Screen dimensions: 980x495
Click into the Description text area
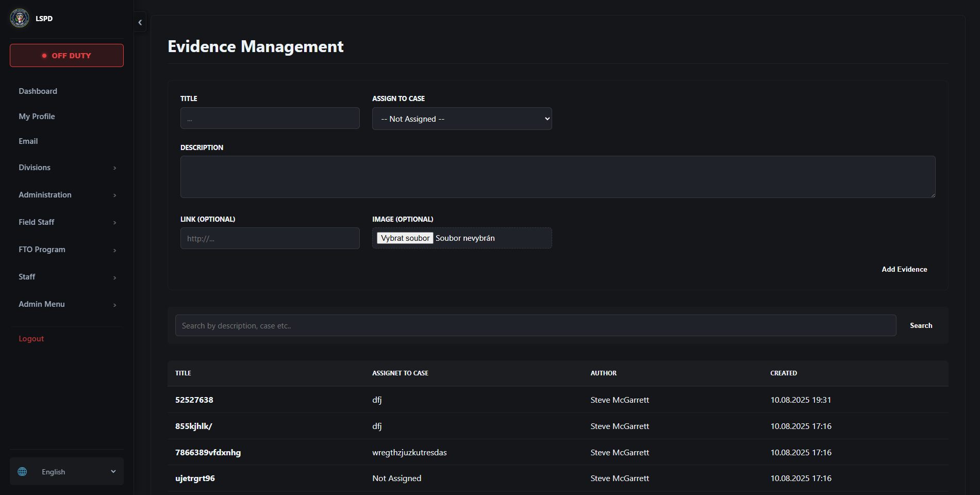click(558, 177)
